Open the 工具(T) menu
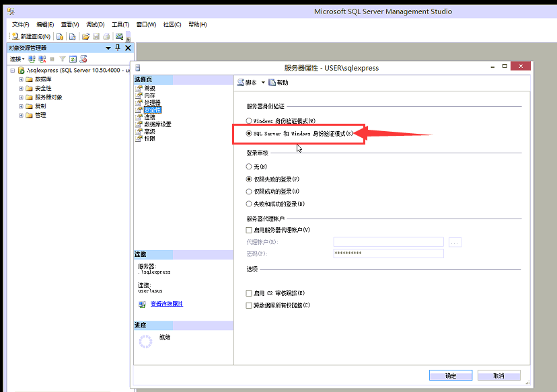 coord(120,24)
